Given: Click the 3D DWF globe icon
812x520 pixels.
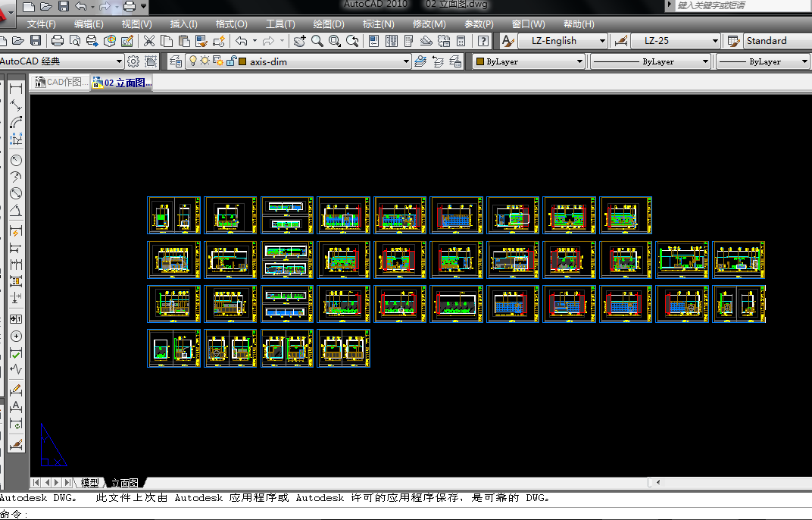Looking at the screenshot, I should (x=109, y=41).
